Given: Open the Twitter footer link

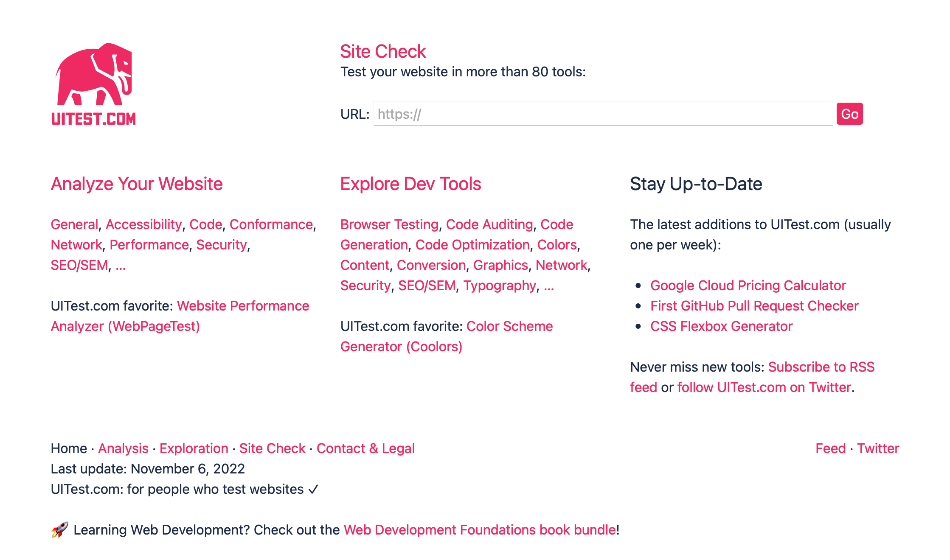Looking at the screenshot, I should (878, 448).
